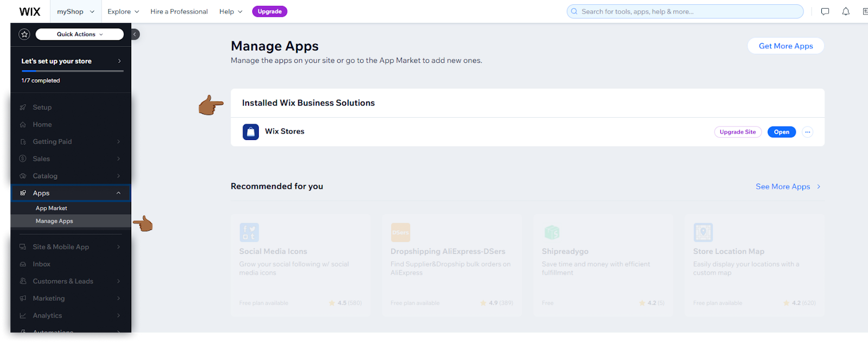Click the star icon beside Quick Actions
Viewport: 868px width, 343px height.
[24, 34]
